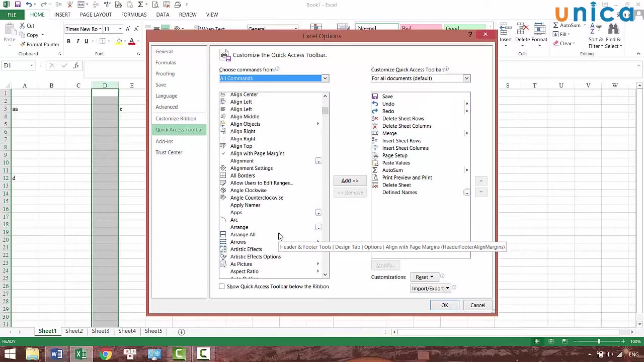Image resolution: width=644 pixels, height=362 pixels.
Task: Switch to the FORMULAS ribbon tab
Action: [x=134, y=15]
